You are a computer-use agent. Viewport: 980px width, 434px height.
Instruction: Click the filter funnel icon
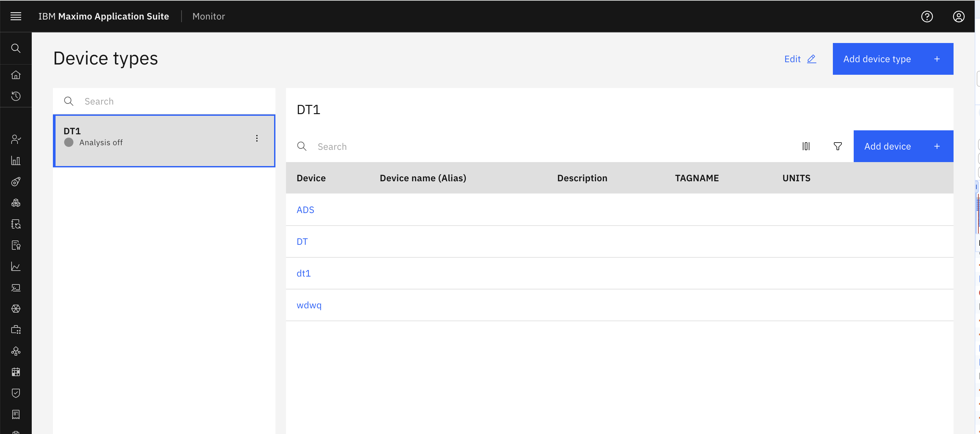click(837, 146)
